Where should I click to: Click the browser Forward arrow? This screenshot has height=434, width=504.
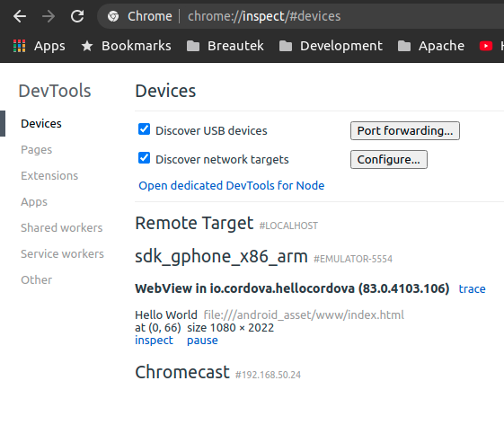49,16
